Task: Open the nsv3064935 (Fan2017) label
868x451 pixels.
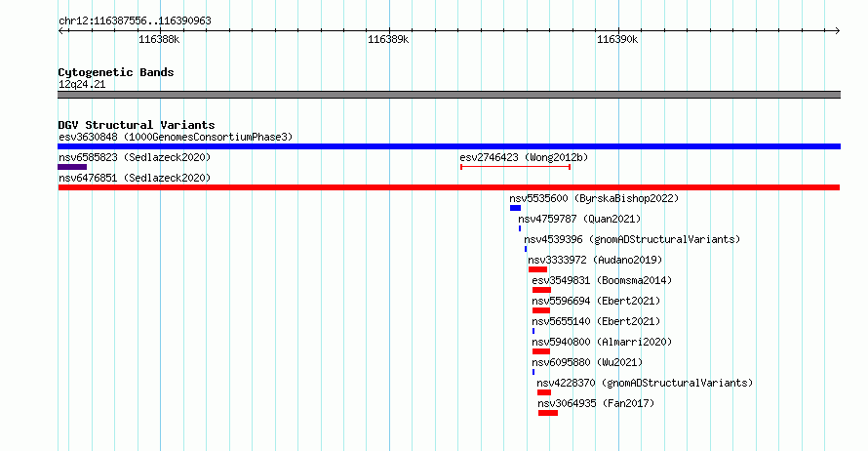Action: point(596,403)
